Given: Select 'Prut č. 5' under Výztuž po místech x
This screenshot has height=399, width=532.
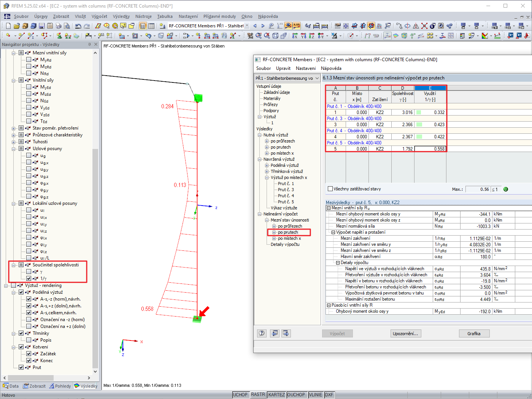Looking at the screenshot, I should (286, 202).
